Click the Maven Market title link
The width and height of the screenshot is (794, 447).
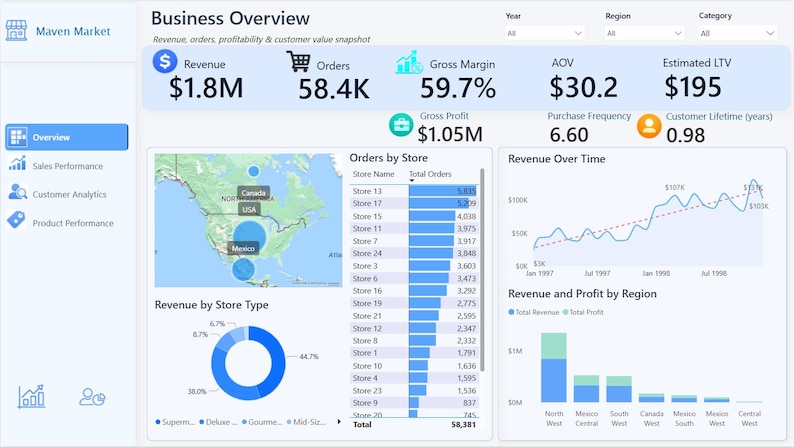(x=73, y=31)
